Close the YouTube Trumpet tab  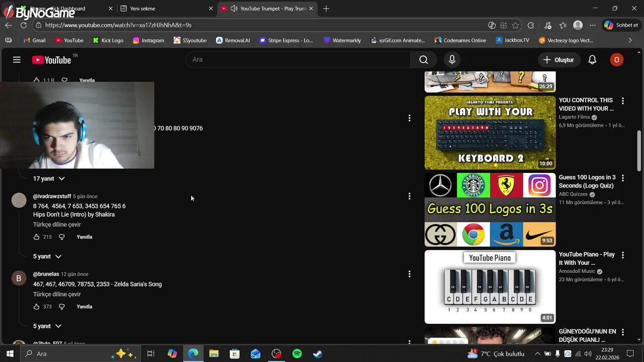(x=311, y=9)
